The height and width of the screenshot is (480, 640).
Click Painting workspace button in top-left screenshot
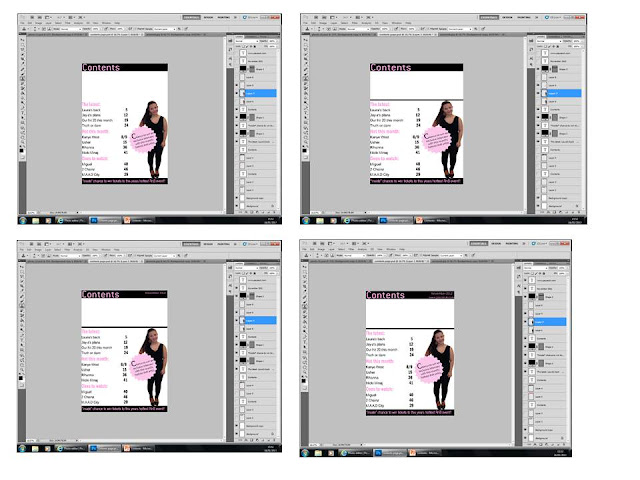(x=223, y=18)
